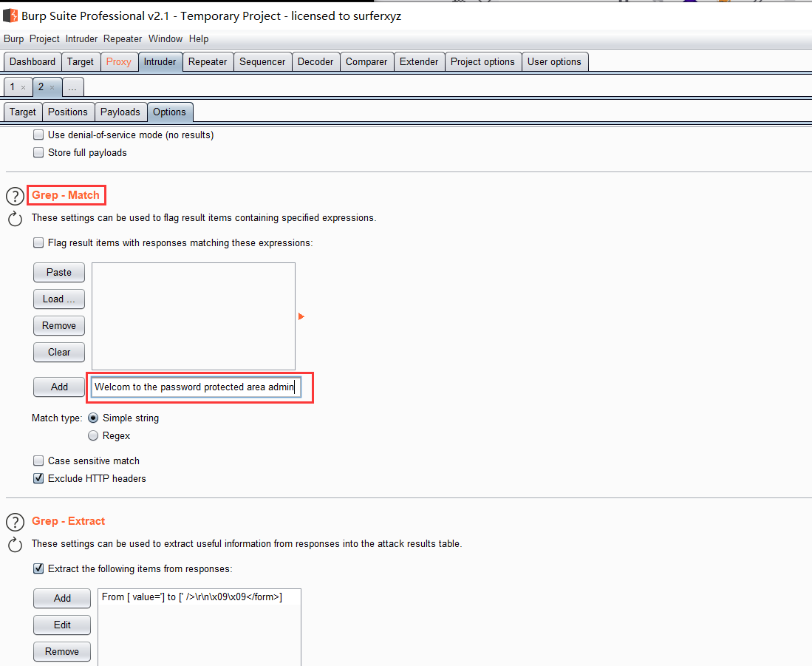Switch to Intruder Target sub-tab
The height and width of the screenshot is (666, 812).
23,112
